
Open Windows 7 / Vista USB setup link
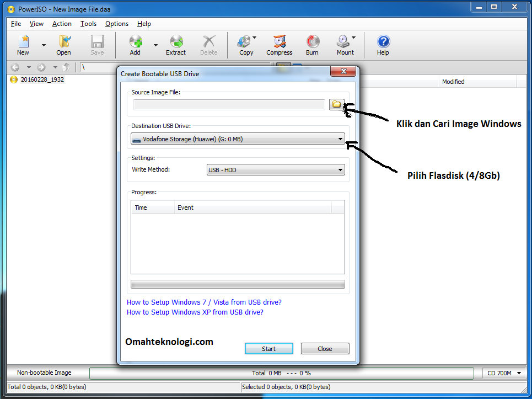[x=204, y=302]
